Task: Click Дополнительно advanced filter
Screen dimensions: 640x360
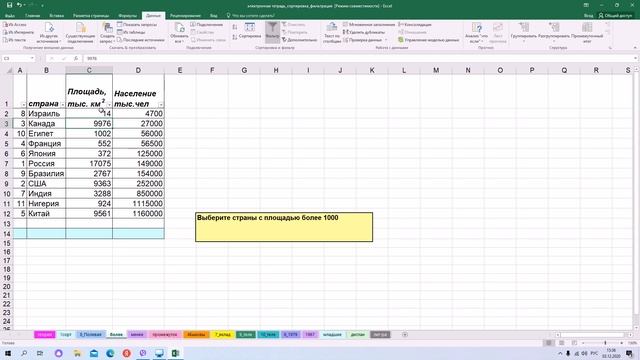Action: [299, 40]
